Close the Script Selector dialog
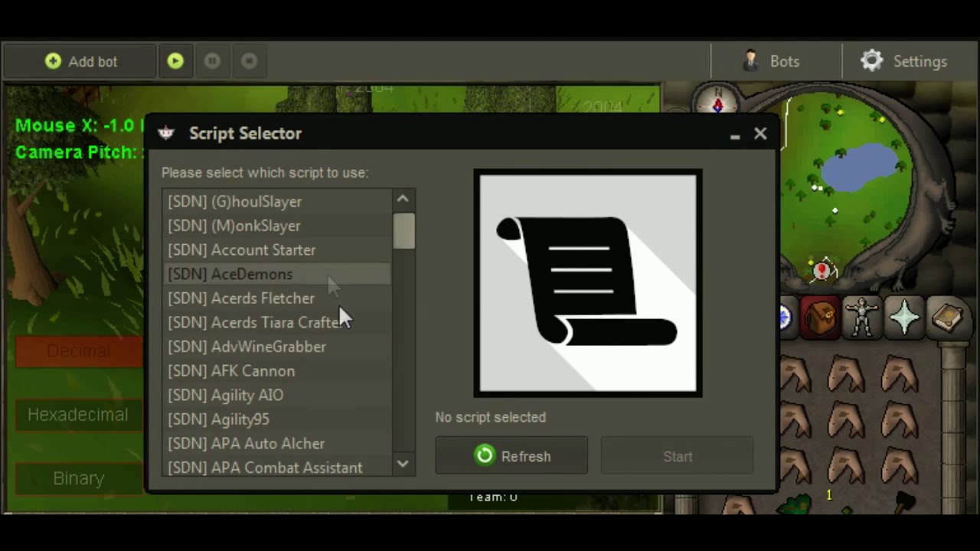Image resolution: width=980 pixels, height=551 pixels. [x=760, y=134]
